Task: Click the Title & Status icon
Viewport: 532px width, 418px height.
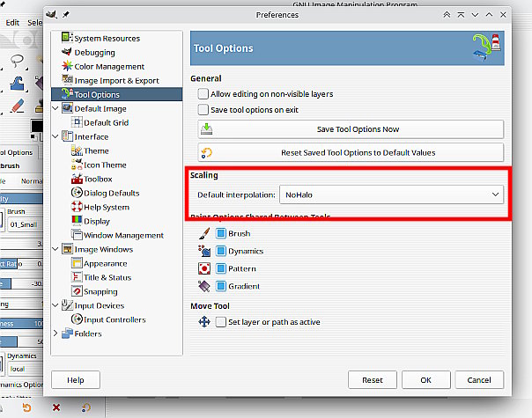Action: tap(77, 277)
